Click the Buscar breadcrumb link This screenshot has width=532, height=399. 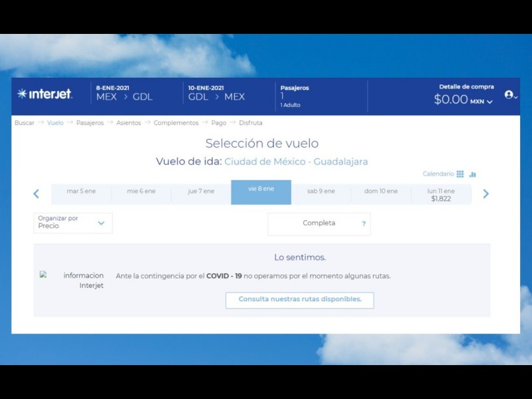click(25, 123)
